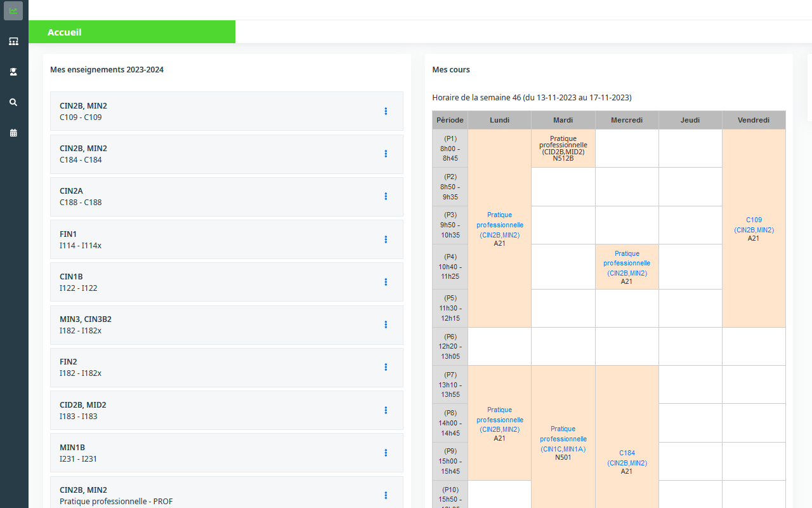Image resolution: width=812 pixels, height=508 pixels.
Task: Open the dashboard chart icon in sidebar
Action: pos(13,10)
